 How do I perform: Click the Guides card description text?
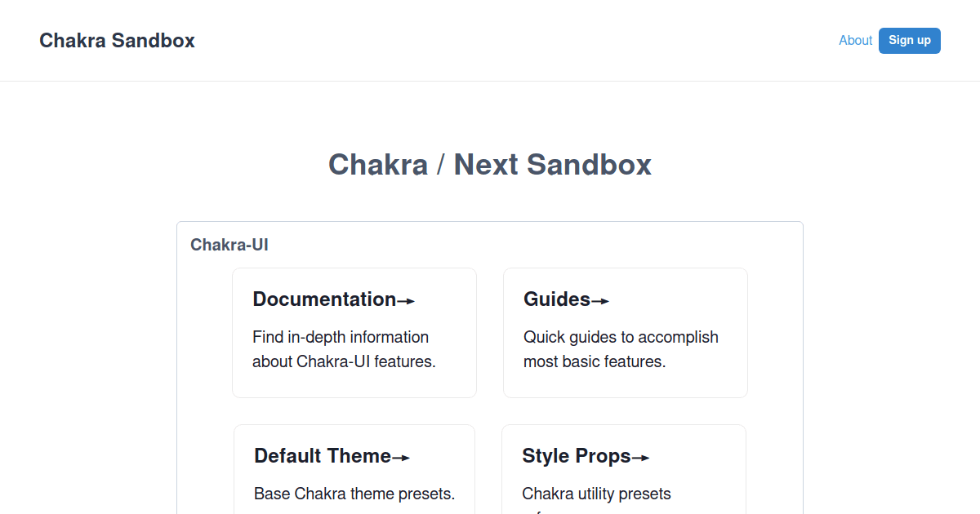pos(621,348)
